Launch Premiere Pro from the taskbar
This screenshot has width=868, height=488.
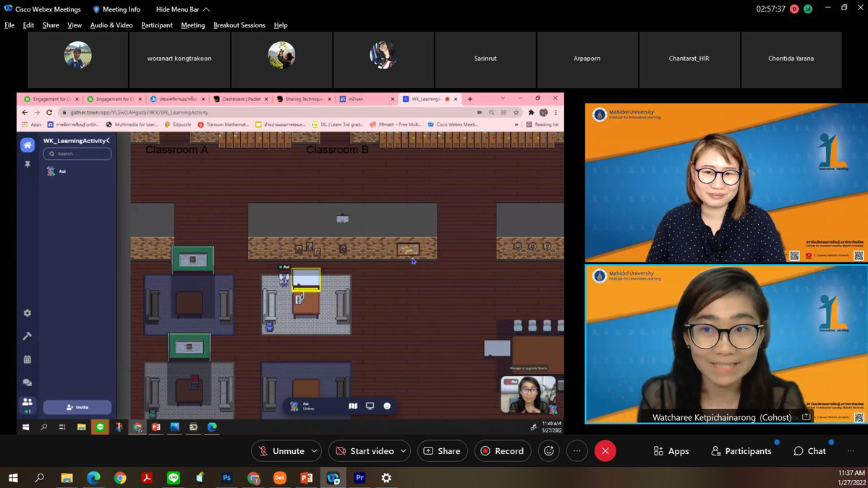pyautogui.click(x=359, y=478)
